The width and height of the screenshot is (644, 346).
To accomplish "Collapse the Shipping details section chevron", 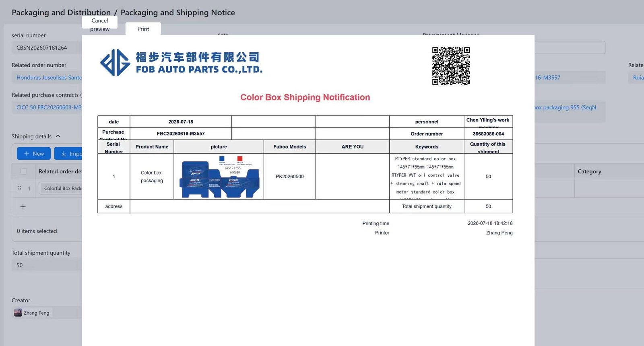I will 58,136.
